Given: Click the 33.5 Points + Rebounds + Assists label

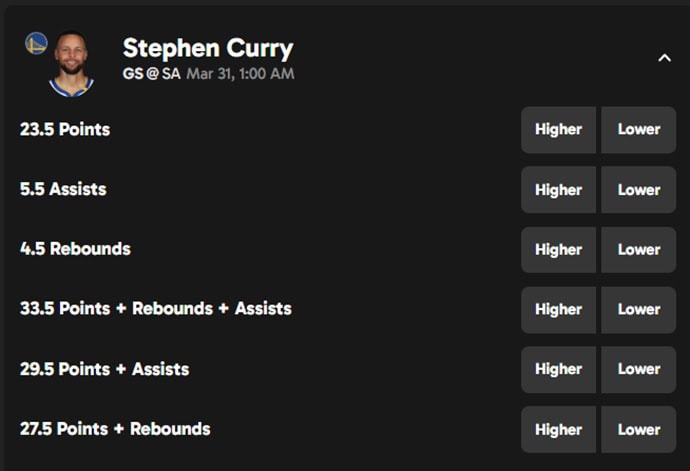Looking at the screenshot, I should point(156,309).
